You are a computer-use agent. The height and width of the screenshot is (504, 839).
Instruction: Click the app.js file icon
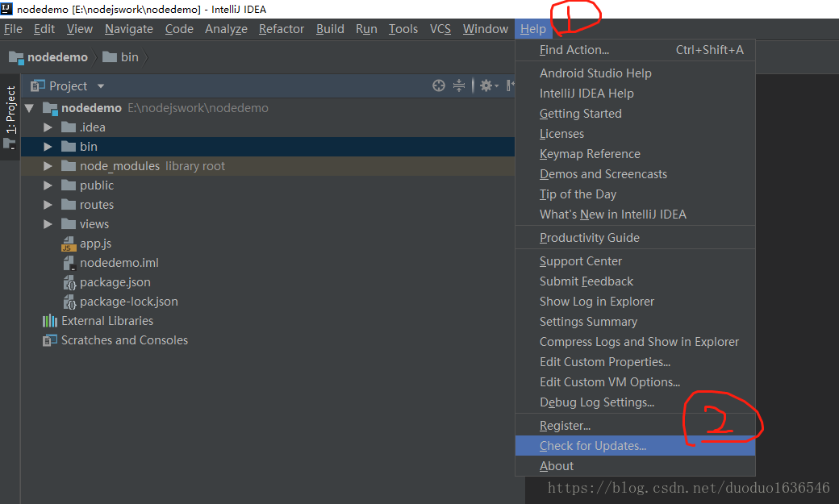click(69, 244)
